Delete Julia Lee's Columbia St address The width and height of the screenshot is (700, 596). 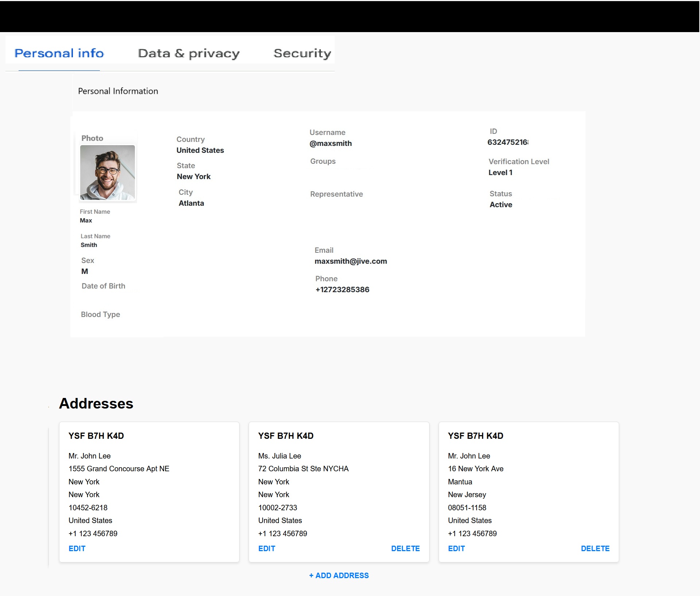coord(405,549)
